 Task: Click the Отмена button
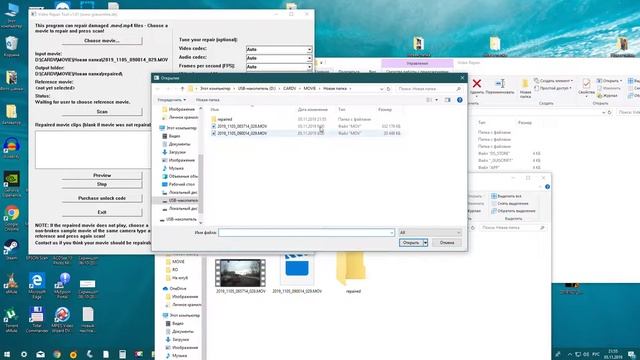447,243
